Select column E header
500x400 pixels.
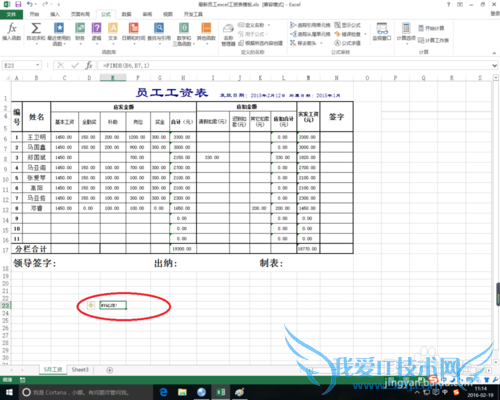pos(113,78)
